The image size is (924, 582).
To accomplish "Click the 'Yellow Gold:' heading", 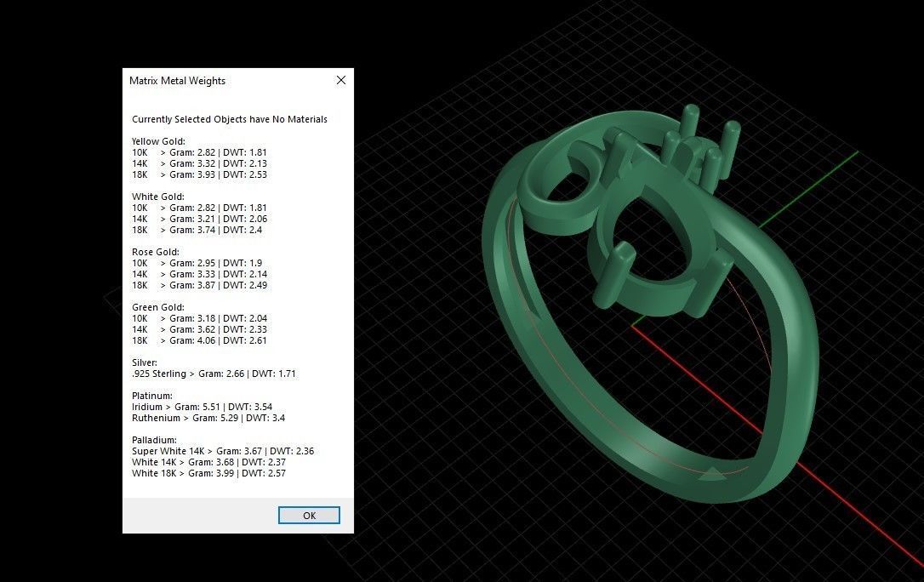I will (158, 141).
